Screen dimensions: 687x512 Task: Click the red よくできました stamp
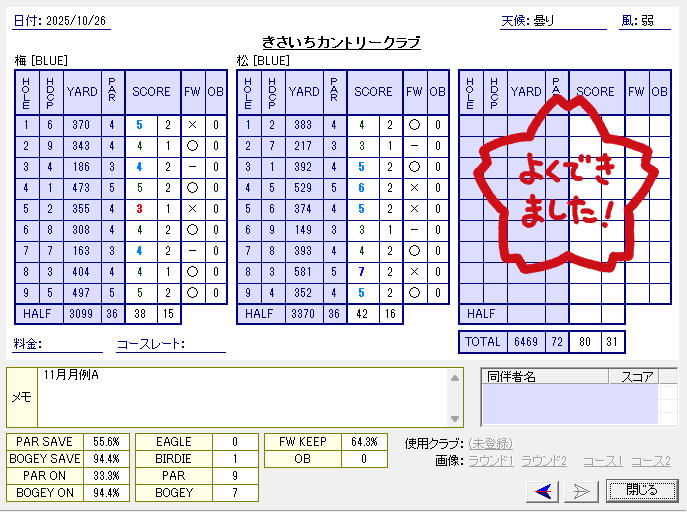(x=568, y=197)
